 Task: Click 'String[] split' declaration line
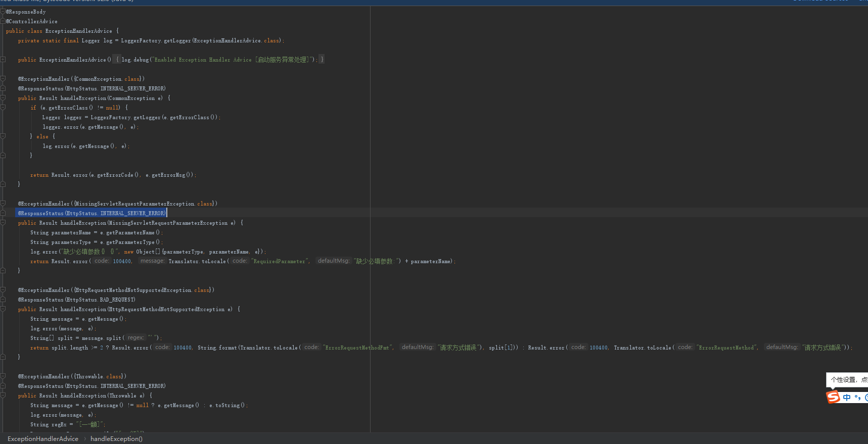click(96, 338)
